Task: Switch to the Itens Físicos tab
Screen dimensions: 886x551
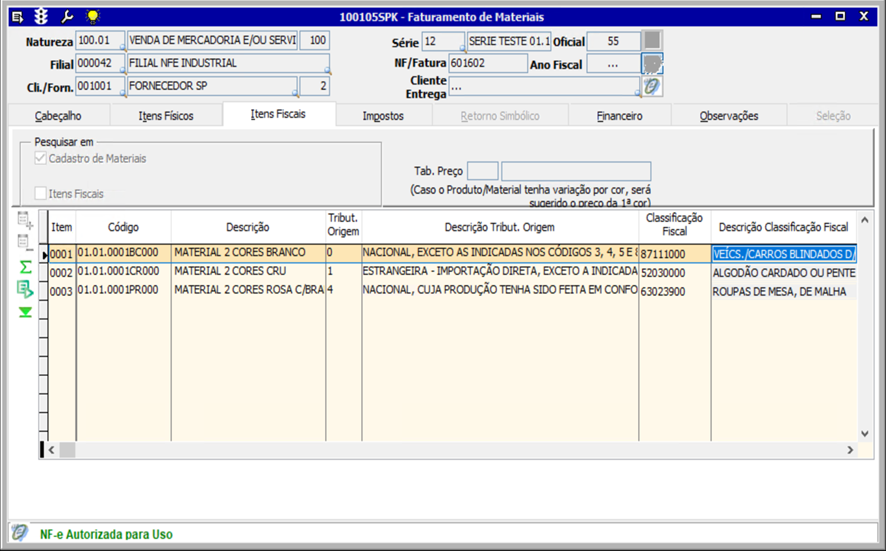Action: pyautogui.click(x=166, y=116)
